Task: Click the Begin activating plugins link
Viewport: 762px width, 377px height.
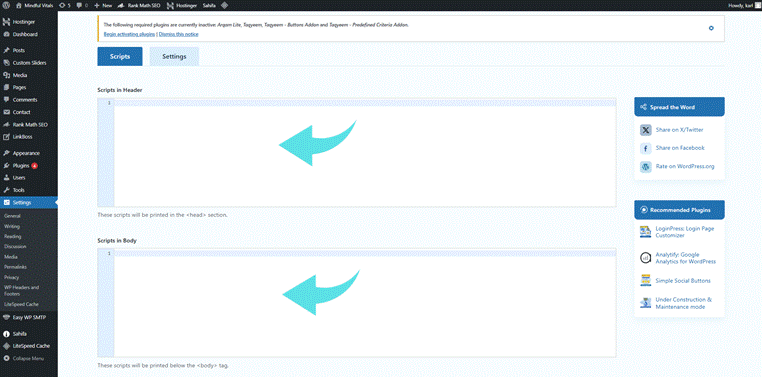Action: click(x=129, y=34)
